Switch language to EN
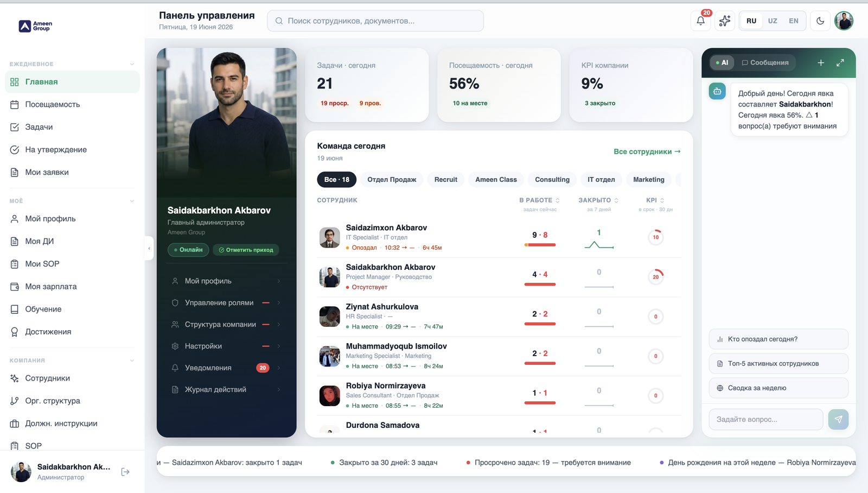 pyautogui.click(x=794, y=21)
